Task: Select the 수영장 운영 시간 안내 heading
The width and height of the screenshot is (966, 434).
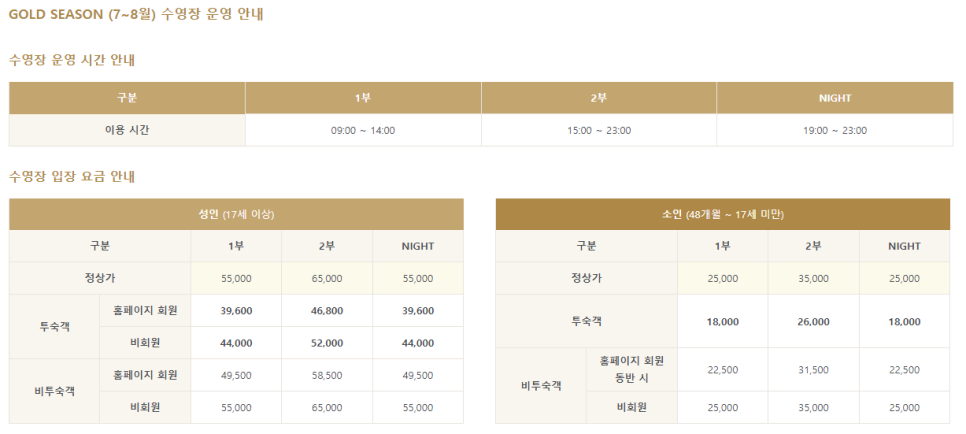Action: click(x=72, y=60)
